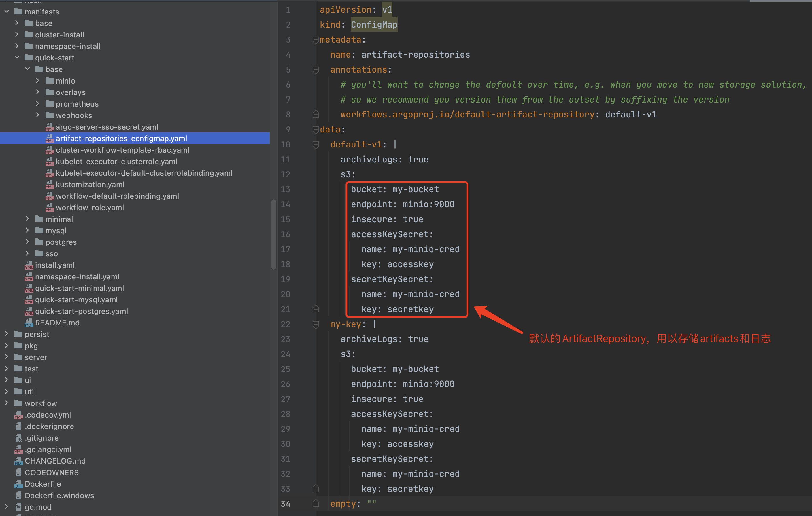Collapse the quick-start folder

point(17,58)
